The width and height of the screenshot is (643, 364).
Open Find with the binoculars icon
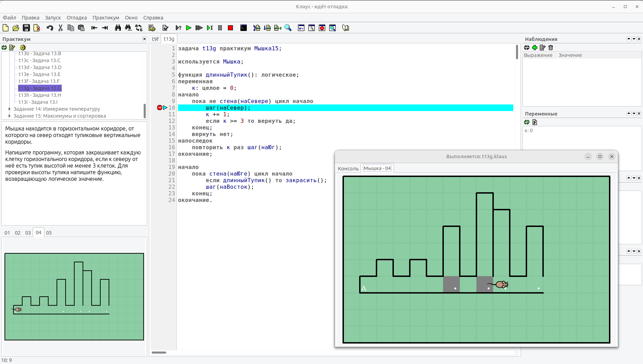point(118,28)
